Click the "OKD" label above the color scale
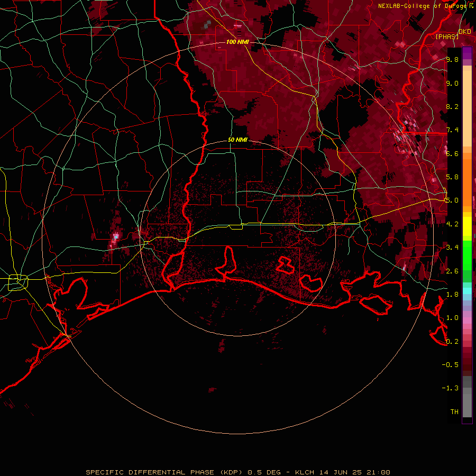 click(464, 32)
